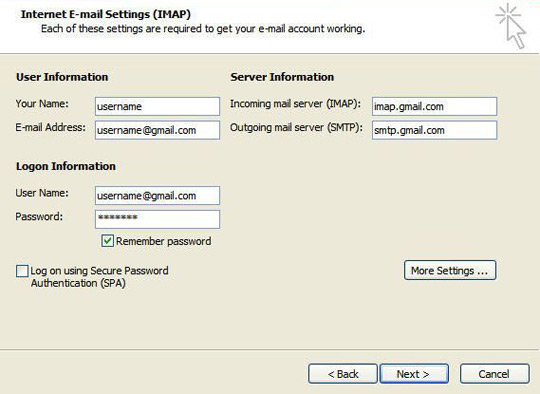Image resolution: width=540 pixels, height=394 pixels.
Task: Click the User Information section heading
Action: click(62, 77)
